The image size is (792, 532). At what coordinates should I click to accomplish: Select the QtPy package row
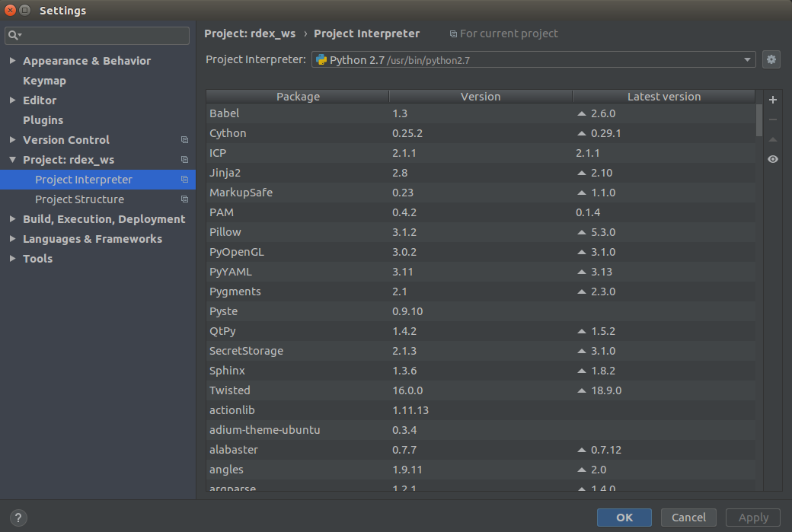[481, 331]
